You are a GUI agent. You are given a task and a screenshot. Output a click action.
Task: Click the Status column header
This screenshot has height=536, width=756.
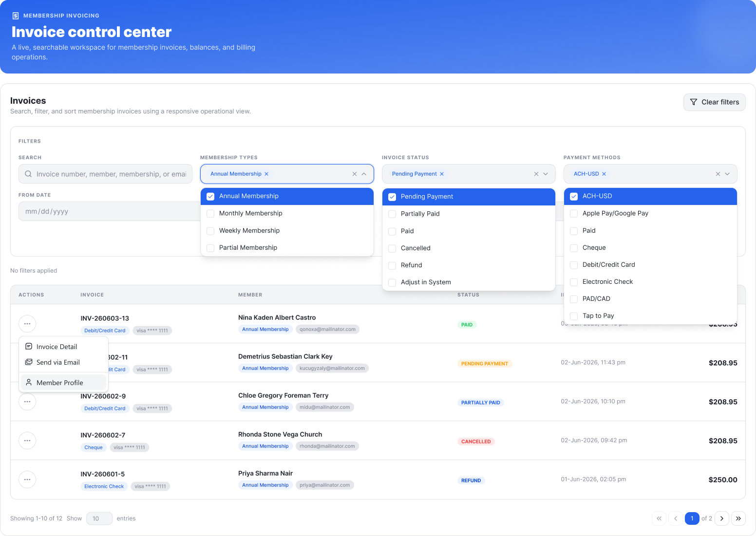click(468, 295)
